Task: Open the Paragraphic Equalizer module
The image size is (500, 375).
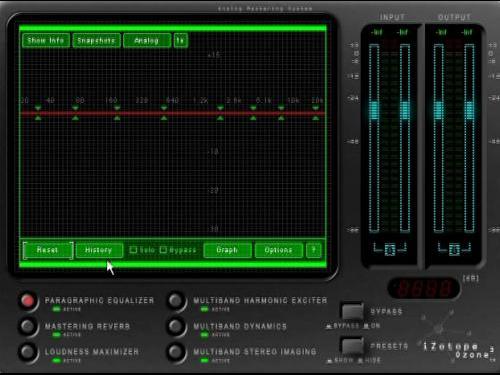Action: (x=28, y=300)
